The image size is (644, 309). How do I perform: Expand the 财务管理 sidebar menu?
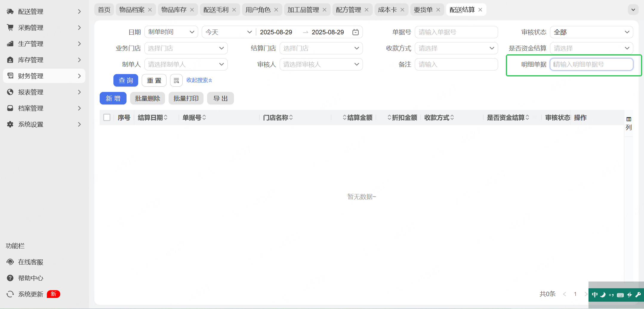[44, 76]
